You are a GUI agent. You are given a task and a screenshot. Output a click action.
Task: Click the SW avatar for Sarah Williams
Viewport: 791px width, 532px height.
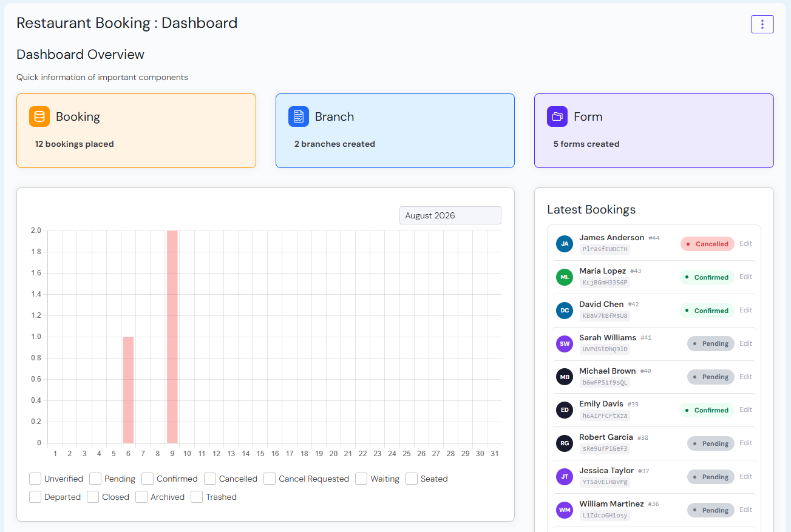click(x=565, y=344)
